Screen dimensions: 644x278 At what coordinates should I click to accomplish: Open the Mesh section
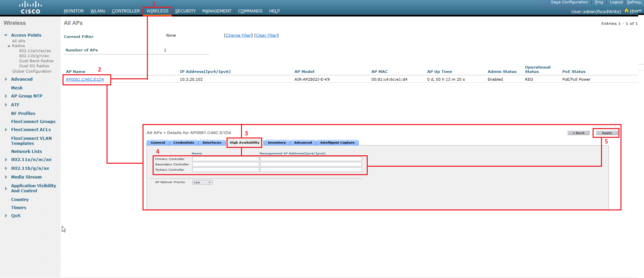point(17,88)
